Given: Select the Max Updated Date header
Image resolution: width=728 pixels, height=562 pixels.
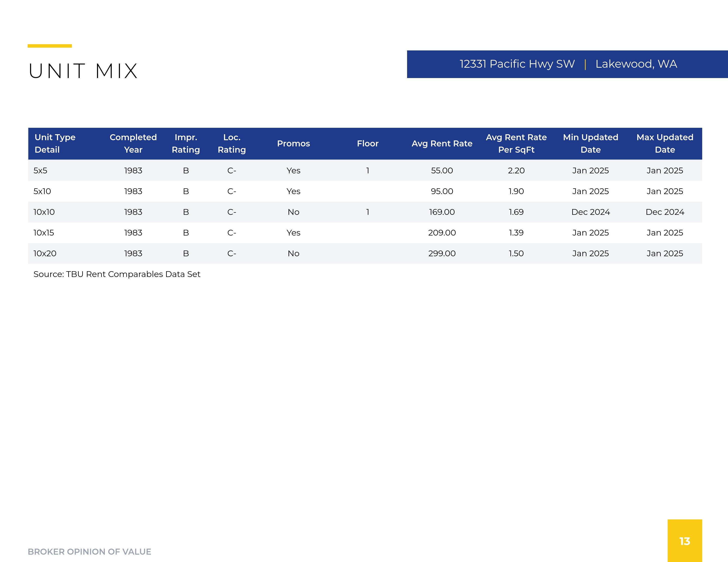Looking at the screenshot, I should coord(665,143).
